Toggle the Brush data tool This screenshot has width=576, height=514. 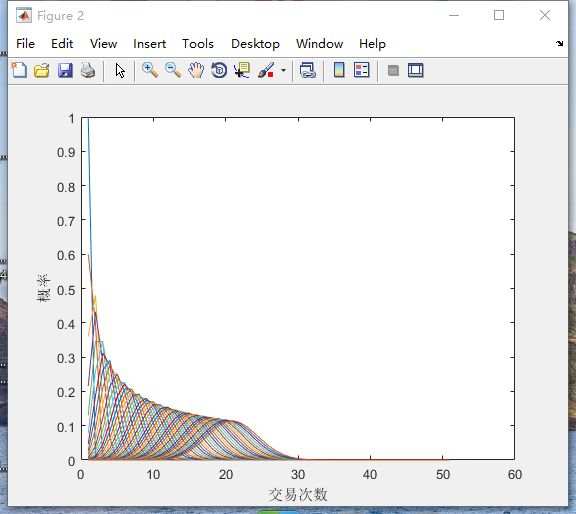coord(266,70)
